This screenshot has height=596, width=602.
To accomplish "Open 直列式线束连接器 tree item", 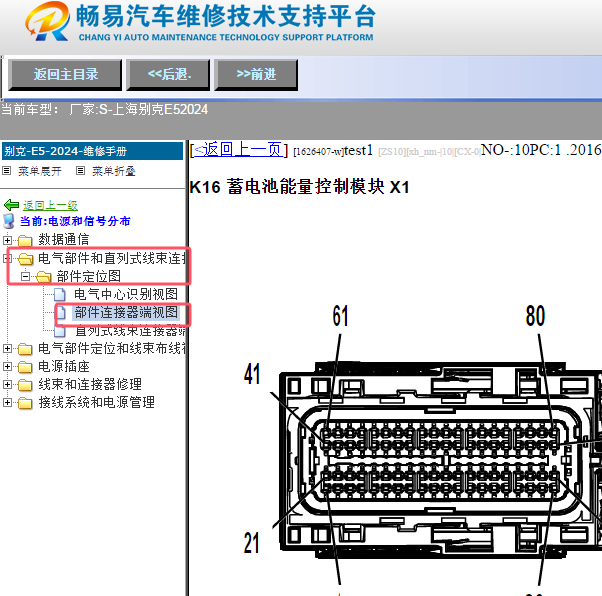I will 130,331.
